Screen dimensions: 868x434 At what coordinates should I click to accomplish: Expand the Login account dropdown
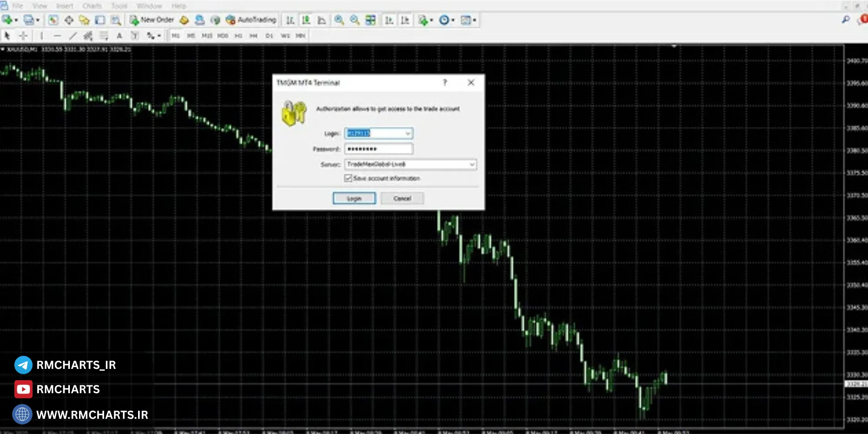[408, 133]
